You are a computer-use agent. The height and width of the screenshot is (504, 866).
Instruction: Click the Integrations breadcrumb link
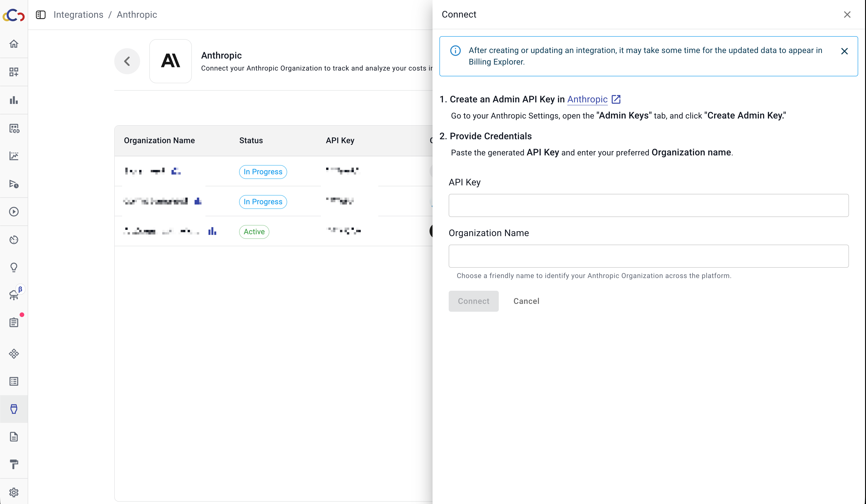pyautogui.click(x=78, y=15)
